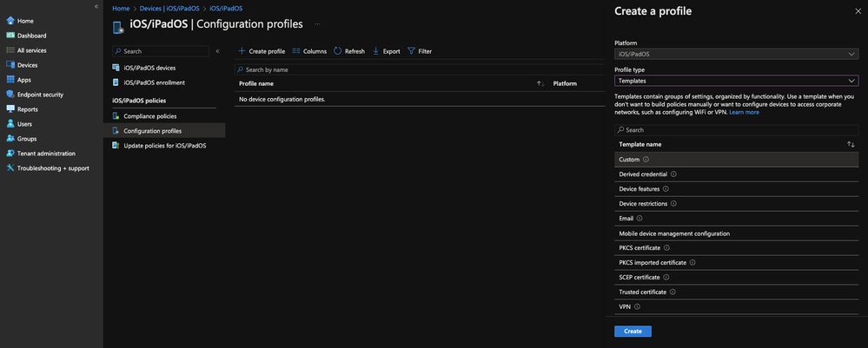
Task: Click the info icon next to VPN
Action: pyautogui.click(x=637, y=306)
